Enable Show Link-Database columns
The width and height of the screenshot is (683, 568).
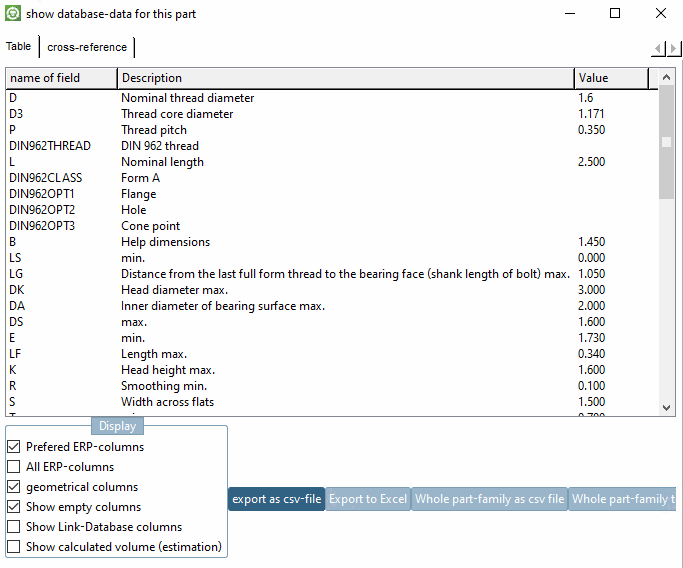point(14,527)
